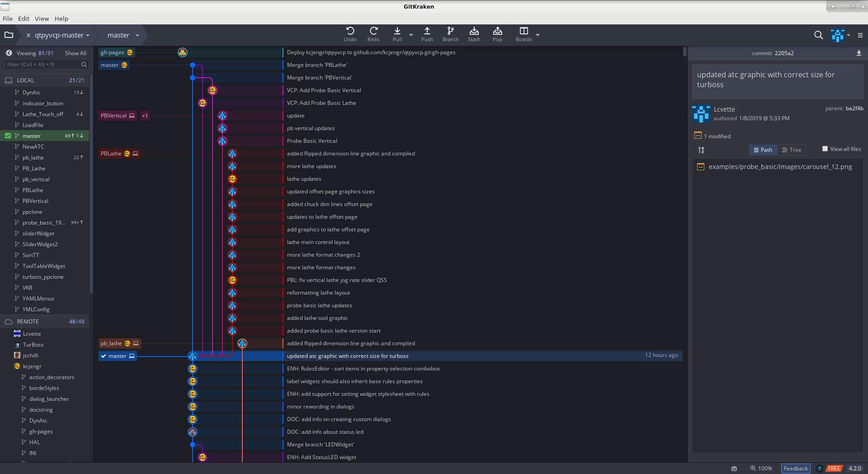Click the Stash toolbar icon
This screenshot has width=868, height=474.
click(x=474, y=34)
